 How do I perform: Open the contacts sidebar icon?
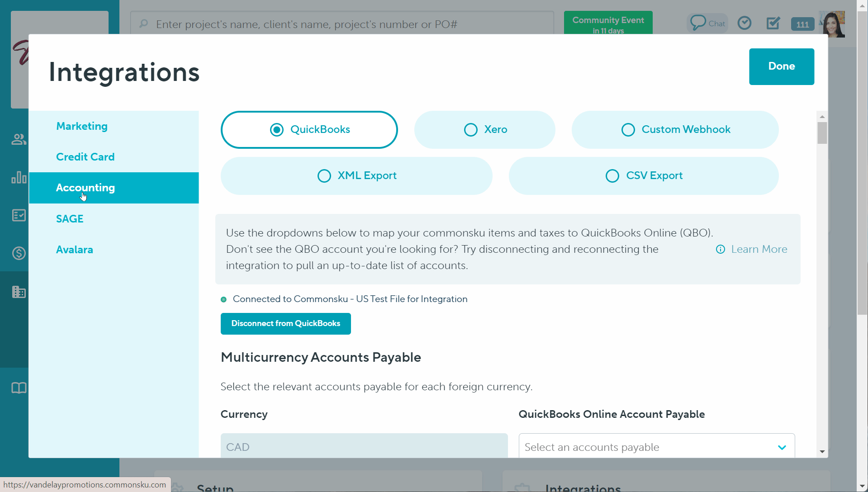pyautogui.click(x=19, y=139)
